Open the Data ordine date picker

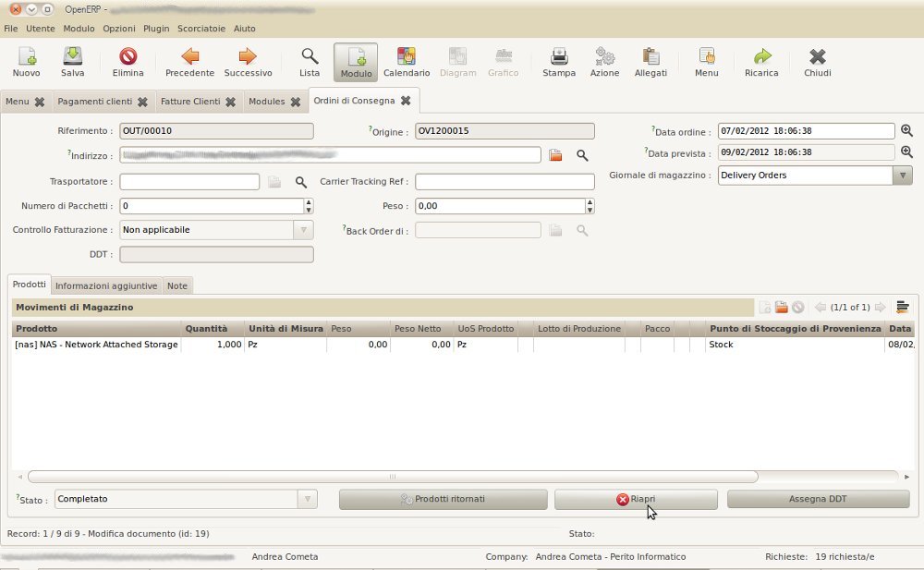click(906, 130)
